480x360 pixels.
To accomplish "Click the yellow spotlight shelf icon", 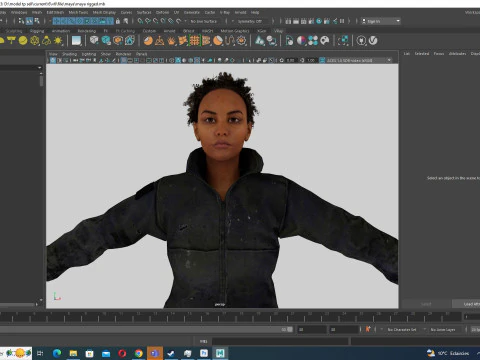I will (x=11, y=41).
